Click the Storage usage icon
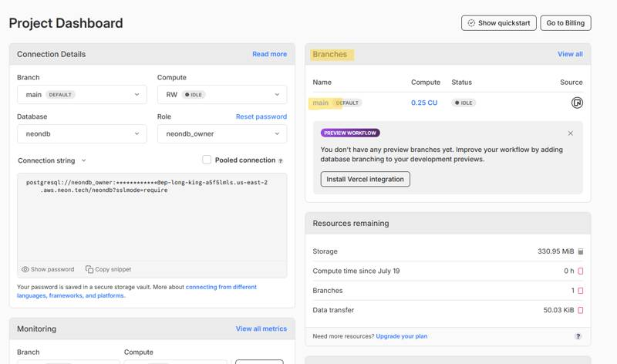Screen dimensions: 617x364 581,251
